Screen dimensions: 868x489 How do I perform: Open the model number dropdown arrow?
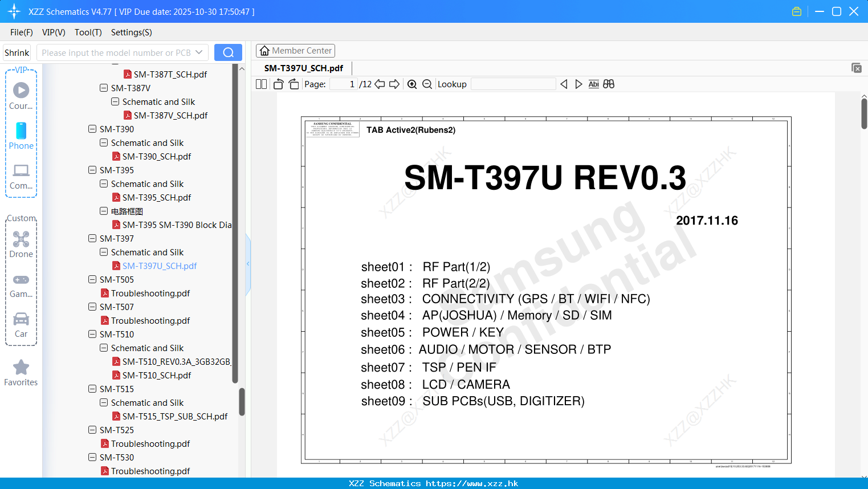tap(199, 52)
